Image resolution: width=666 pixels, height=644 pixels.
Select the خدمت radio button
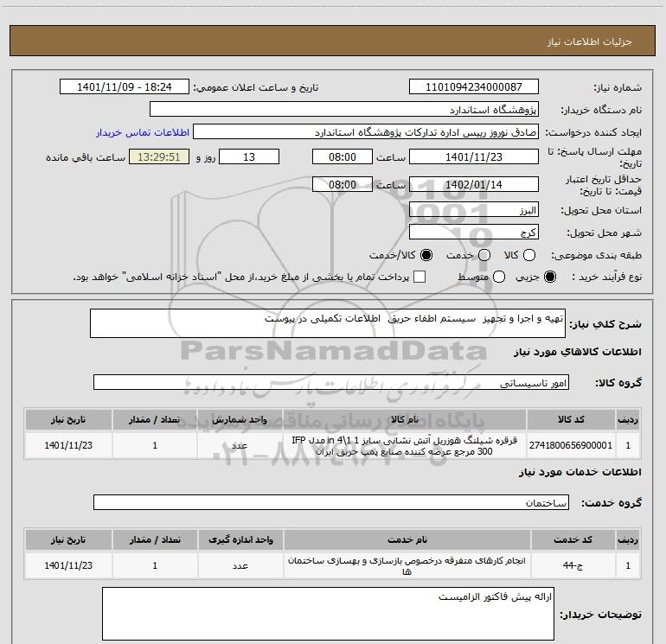point(484,255)
